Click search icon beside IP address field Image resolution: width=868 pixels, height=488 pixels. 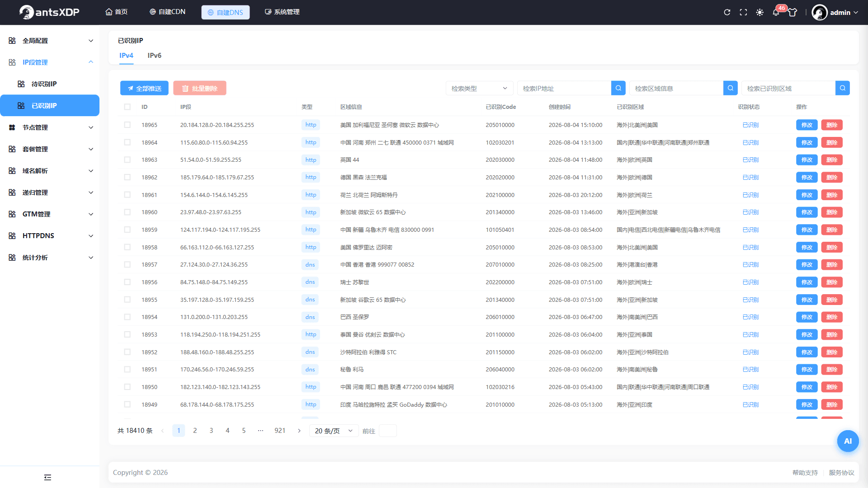(618, 88)
